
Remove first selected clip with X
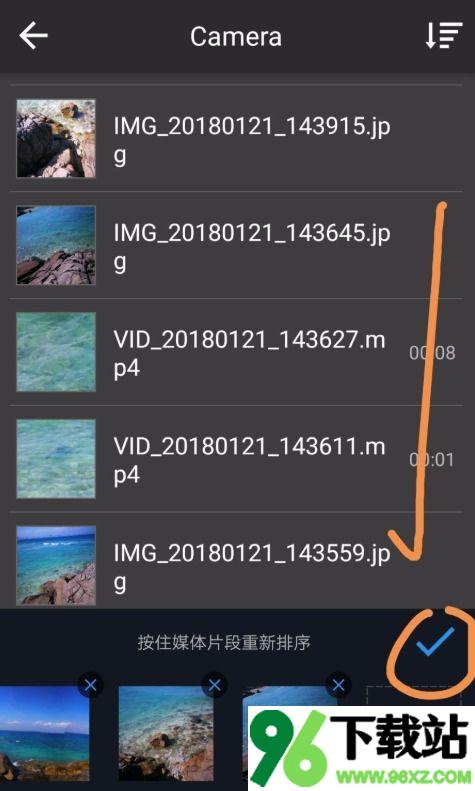90,685
